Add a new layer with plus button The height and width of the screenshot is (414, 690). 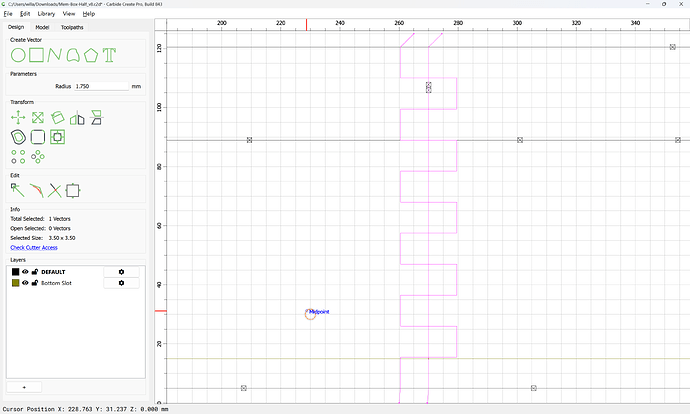coord(24,387)
